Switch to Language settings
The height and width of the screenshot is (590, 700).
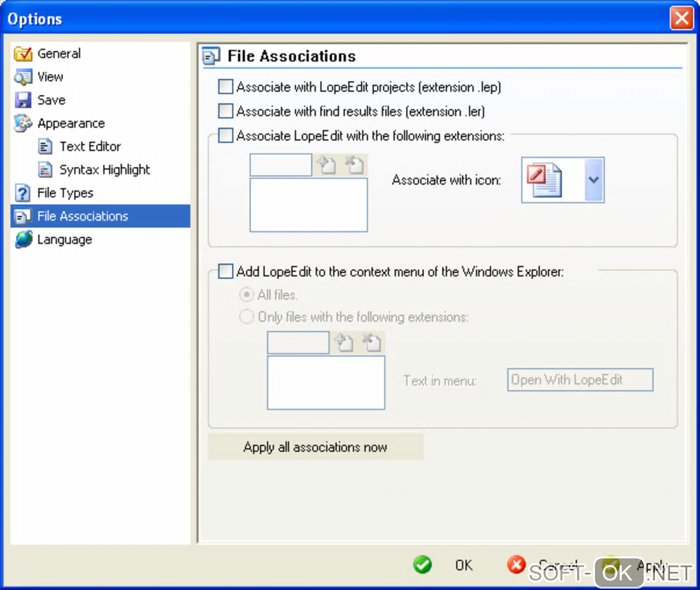(65, 240)
